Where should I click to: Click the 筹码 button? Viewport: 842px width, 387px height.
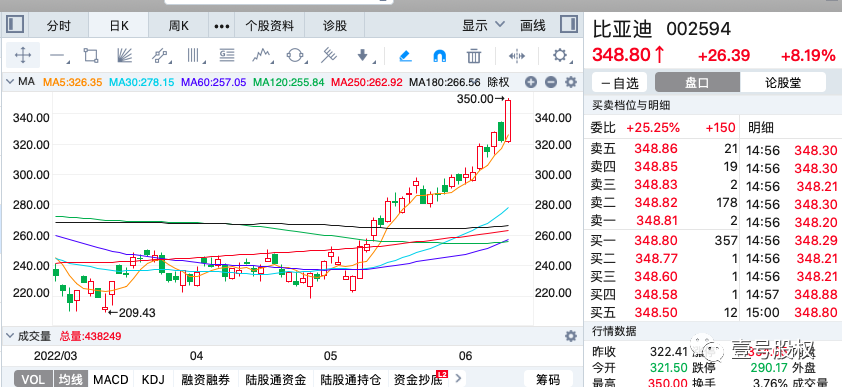pos(548,379)
